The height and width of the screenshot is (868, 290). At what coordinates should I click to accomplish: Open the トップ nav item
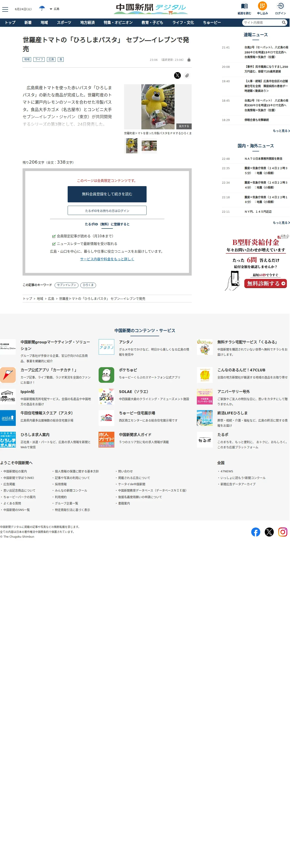10,23
